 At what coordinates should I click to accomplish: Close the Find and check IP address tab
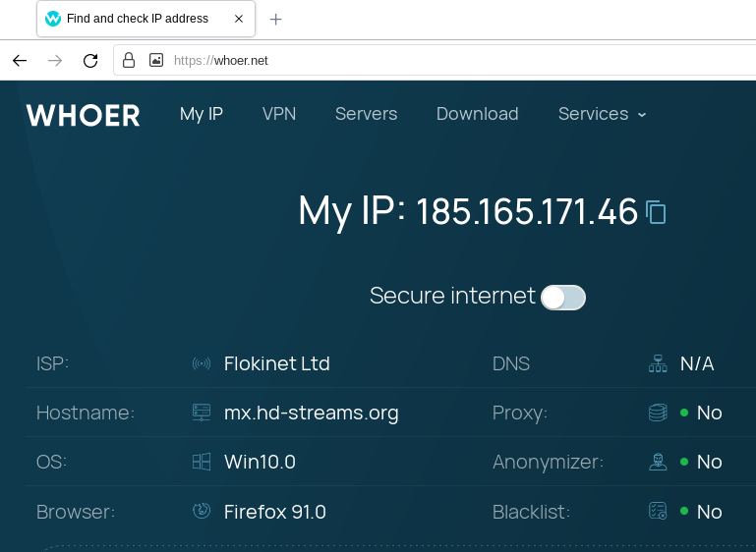[x=239, y=19]
